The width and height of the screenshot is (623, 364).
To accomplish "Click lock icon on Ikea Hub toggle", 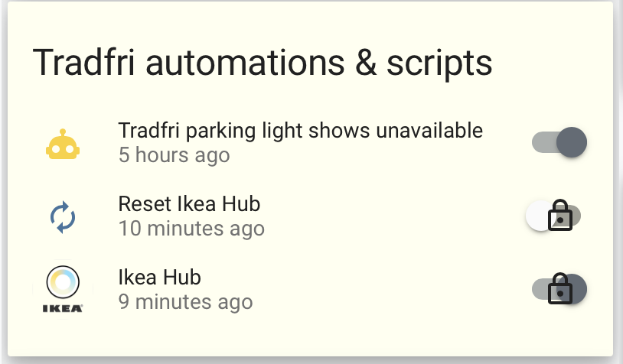I will click(x=560, y=288).
